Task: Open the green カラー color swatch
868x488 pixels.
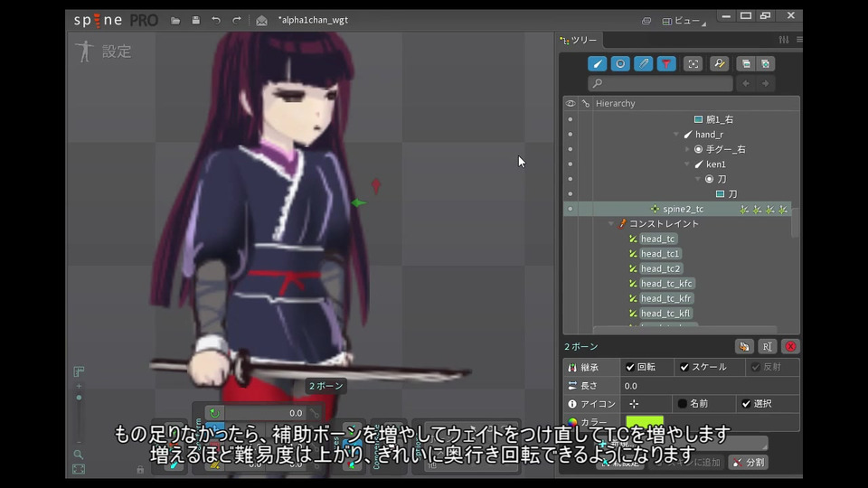Action: coord(645,422)
